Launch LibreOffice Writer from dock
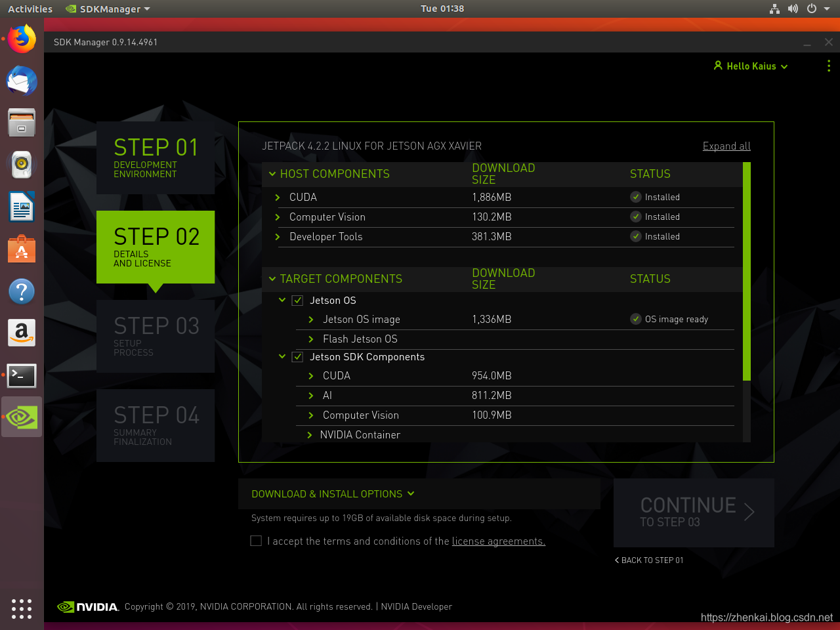This screenshot has width=840, height=630. pyautogui.click(x=22, y=207)
